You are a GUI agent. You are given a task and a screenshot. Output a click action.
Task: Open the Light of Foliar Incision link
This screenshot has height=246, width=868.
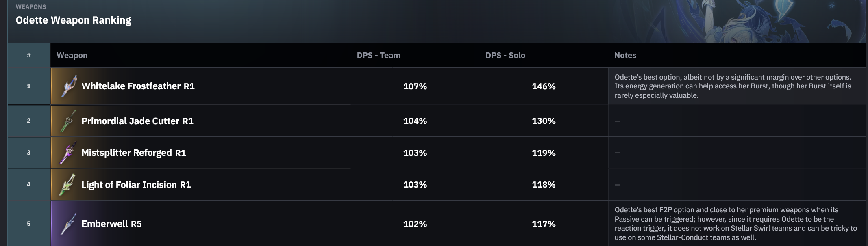136,185
